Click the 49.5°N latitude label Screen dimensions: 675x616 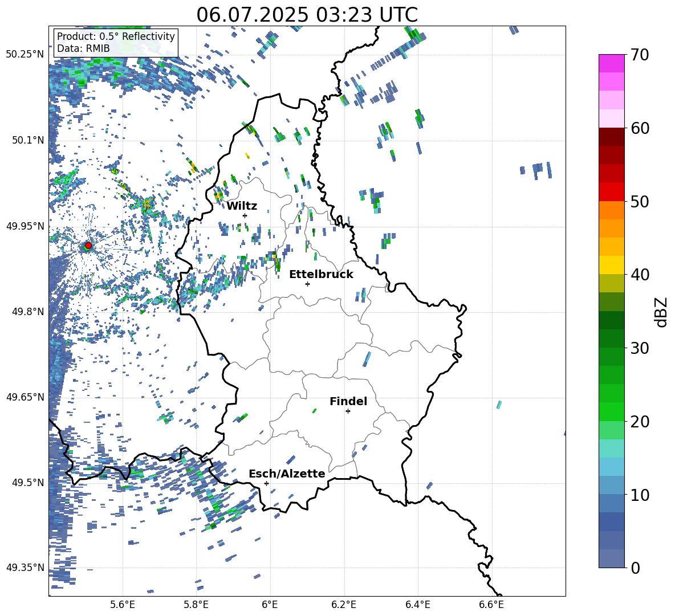click(28, 482)
